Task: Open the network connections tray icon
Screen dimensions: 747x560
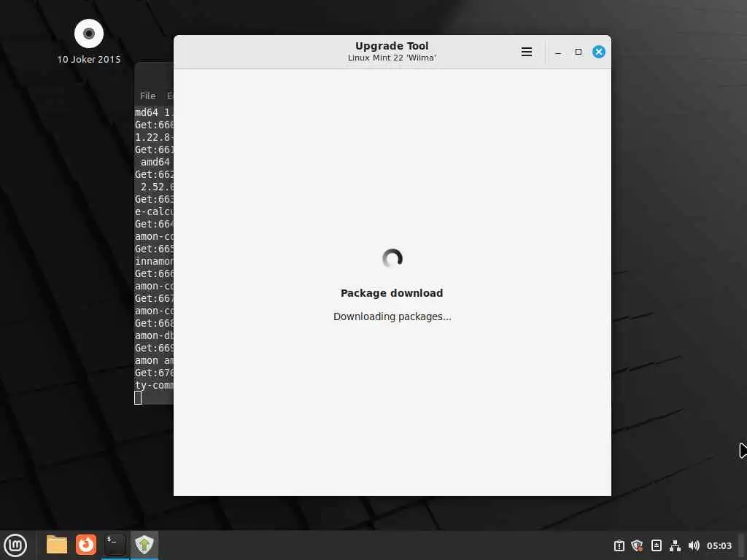Action: click(675, 545)
